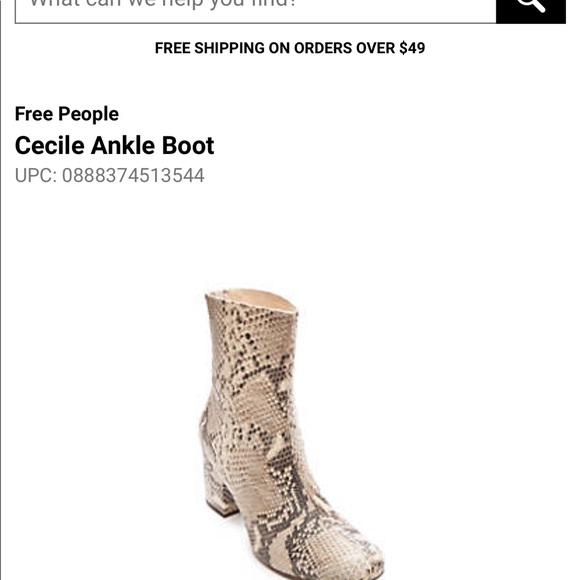Open the Free People brand link
This screenshot has height=580, width=580.
[x=67, y=114]
